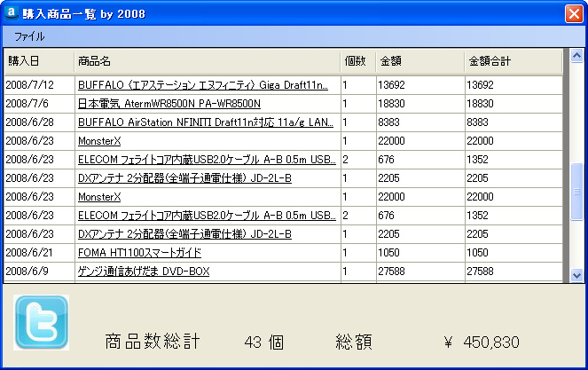Sort by the 購入日 column header
This screenshot has width=588, height=370.
click(x=39, y=61)
